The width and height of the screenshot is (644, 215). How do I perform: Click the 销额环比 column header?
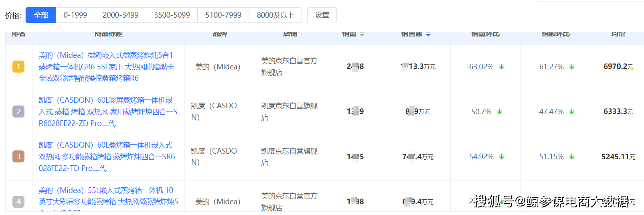pos(556,34)
